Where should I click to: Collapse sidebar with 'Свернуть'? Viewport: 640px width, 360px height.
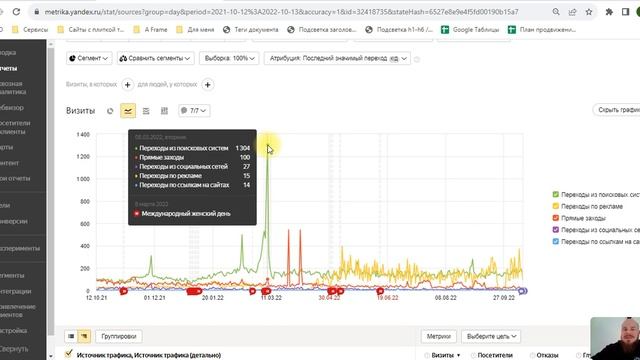point(14,349)
